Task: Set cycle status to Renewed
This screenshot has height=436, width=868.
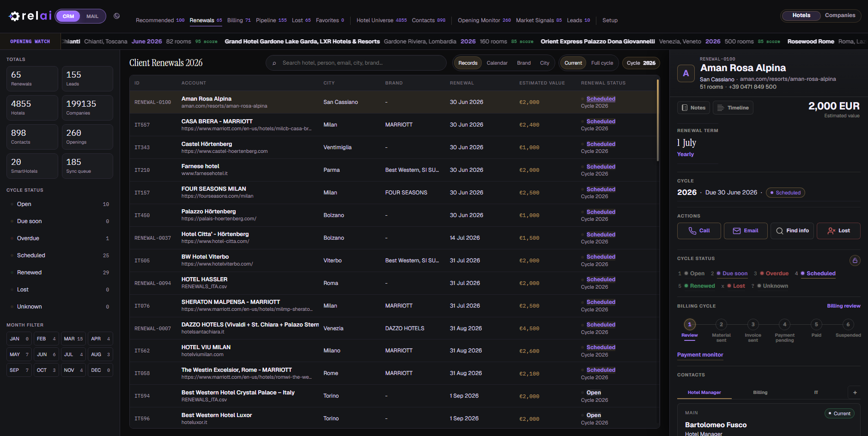Action: pos(699,286)
